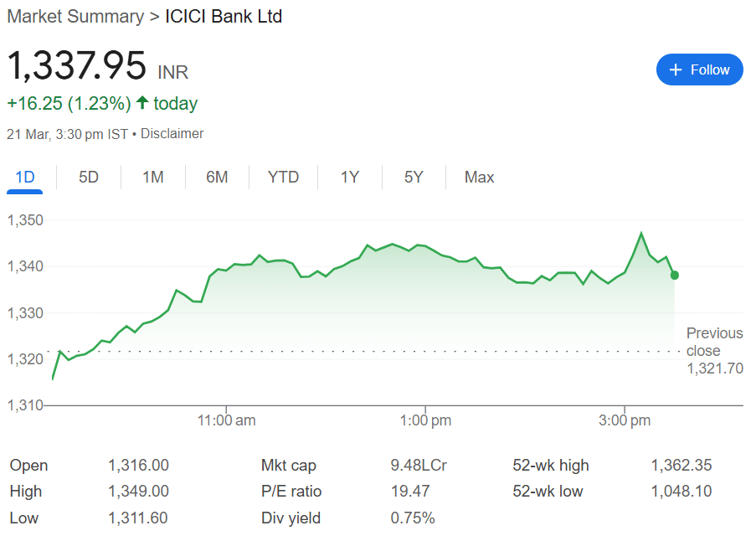Click the 3:00 pm marker on time axis
The width and height of the screenshot is (756, 541).
coord(625,420)
